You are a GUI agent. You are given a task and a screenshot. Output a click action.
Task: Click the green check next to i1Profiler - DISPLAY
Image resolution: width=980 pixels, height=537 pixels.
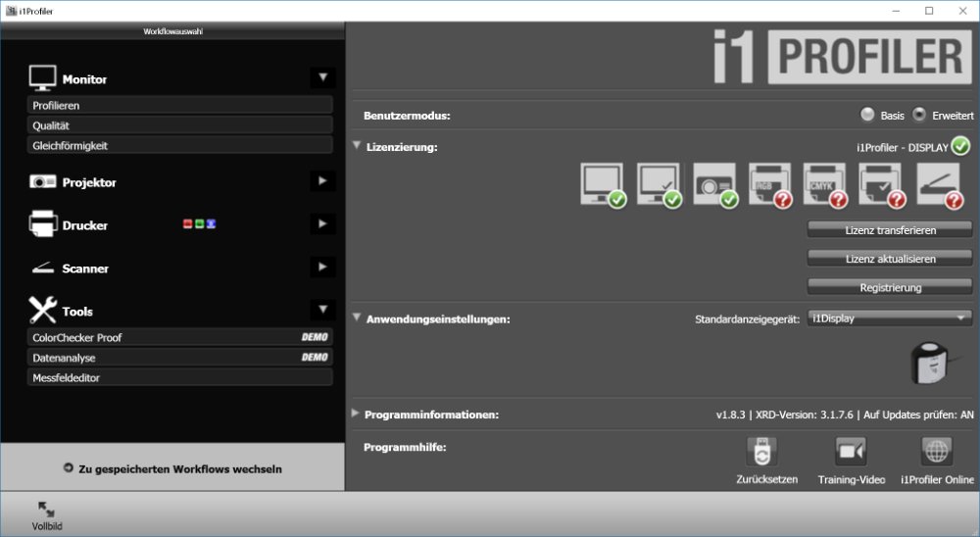[x=960, y=146]
